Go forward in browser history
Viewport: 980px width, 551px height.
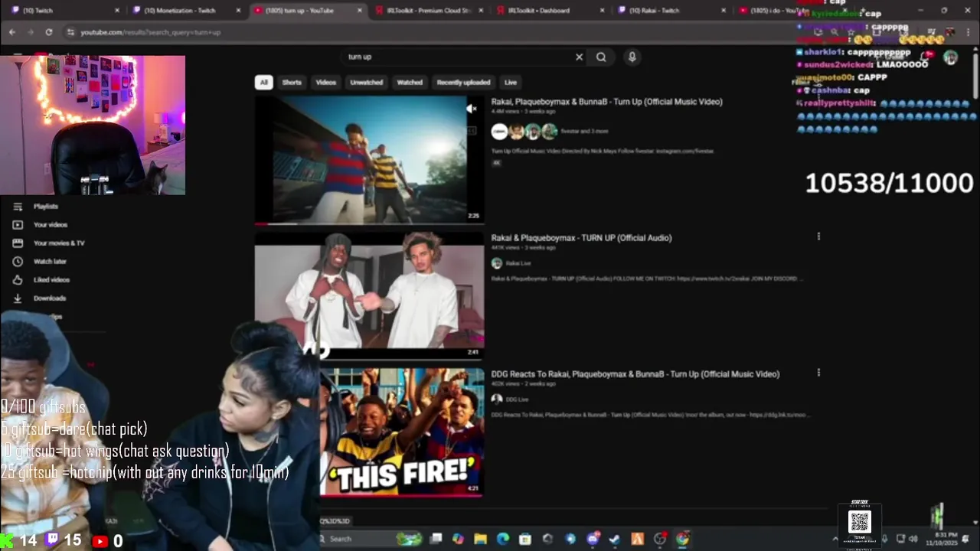tap(30, 32)
